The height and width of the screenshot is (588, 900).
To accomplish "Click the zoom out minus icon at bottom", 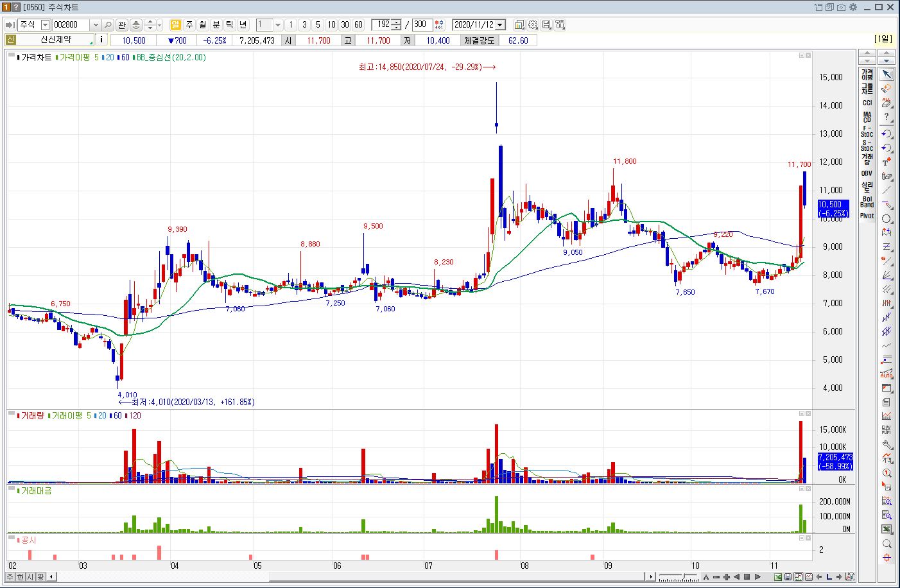I will [716, 576].
